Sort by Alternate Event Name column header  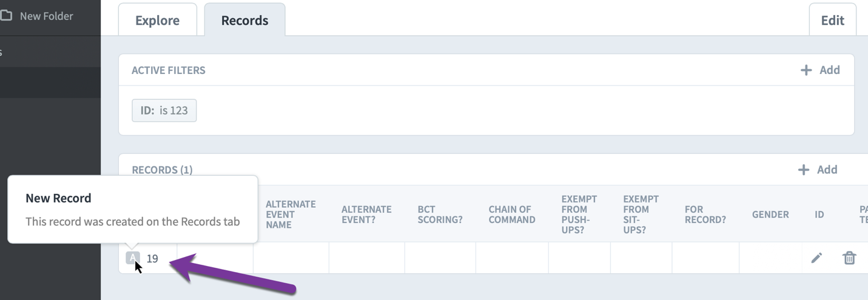click(291, 214)
